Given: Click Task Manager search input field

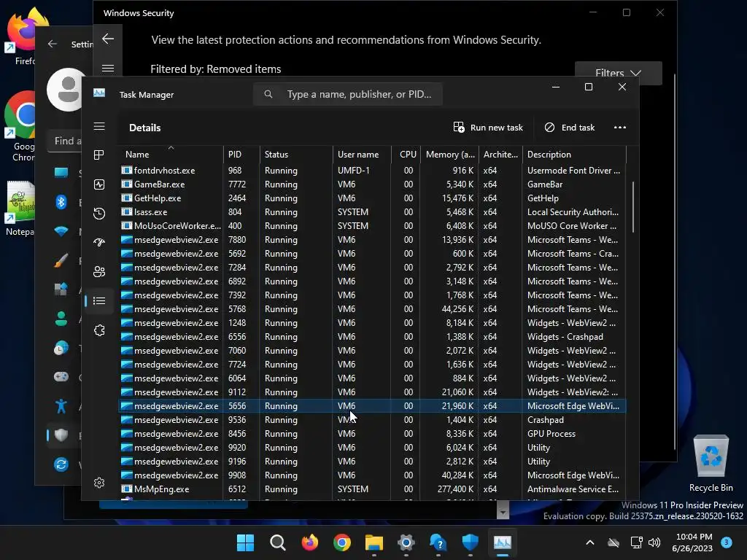Looking at the screenshot, I should (x=348, y=94).
